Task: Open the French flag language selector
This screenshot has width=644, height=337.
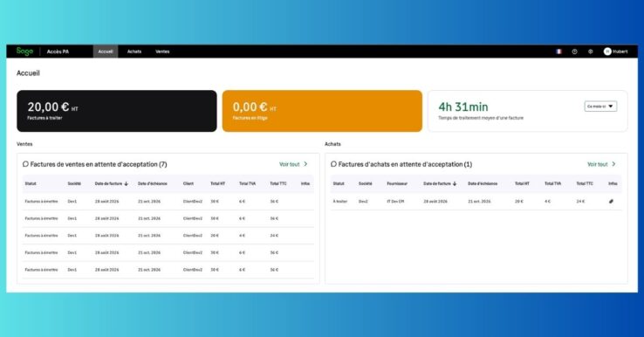Action: click(x=558, y=52)
